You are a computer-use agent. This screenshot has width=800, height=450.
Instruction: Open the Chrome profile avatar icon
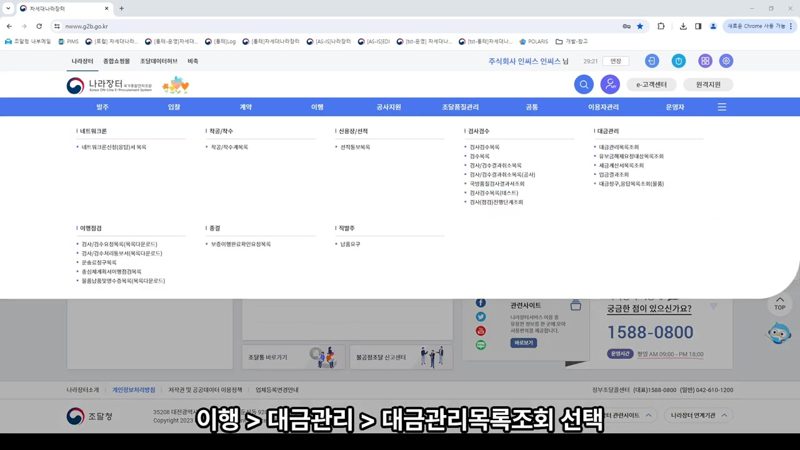(713, 26)
